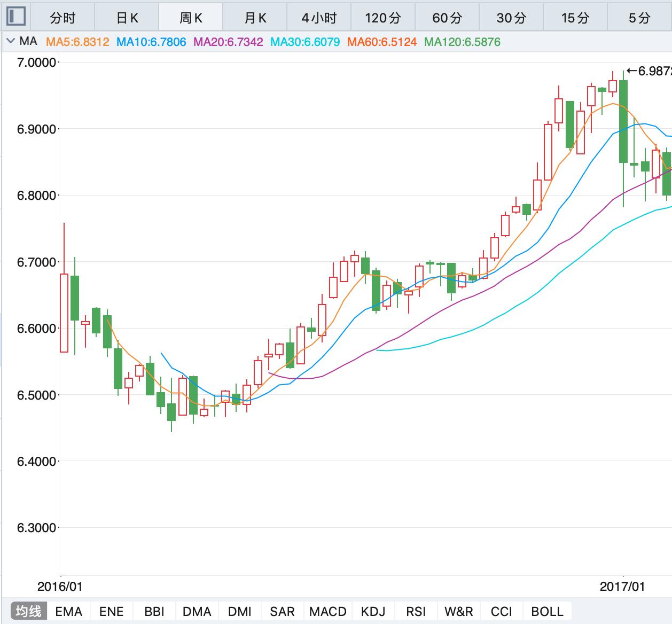Select the 均线 moving average indicator
Viewport: 672px width, 624px height.
point(28,611)
